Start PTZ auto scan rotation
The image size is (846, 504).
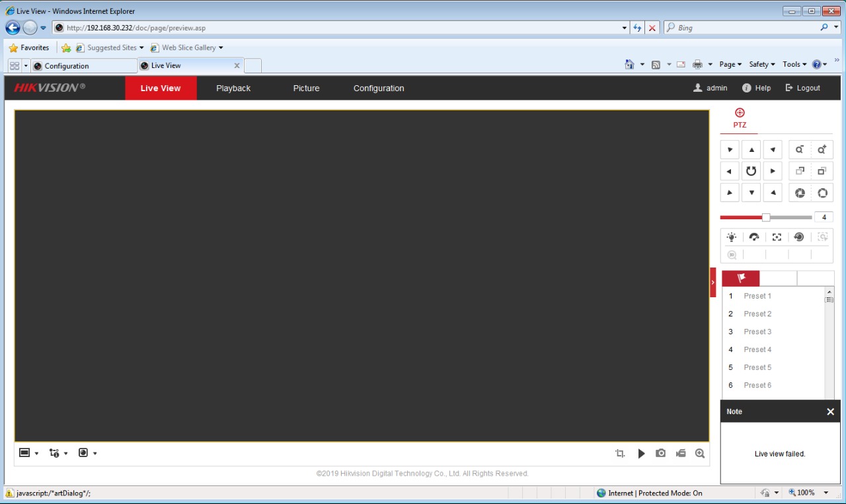tap(751, 171)
